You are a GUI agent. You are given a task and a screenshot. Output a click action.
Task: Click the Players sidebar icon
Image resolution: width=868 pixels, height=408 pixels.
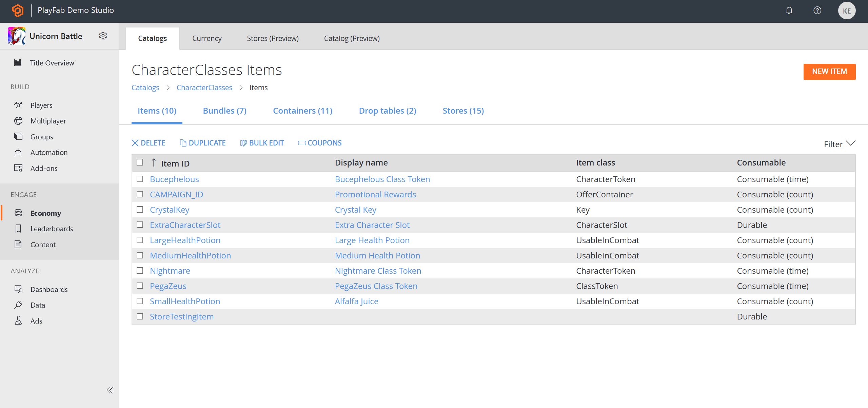pyautogui.click(x=18, y=105)
